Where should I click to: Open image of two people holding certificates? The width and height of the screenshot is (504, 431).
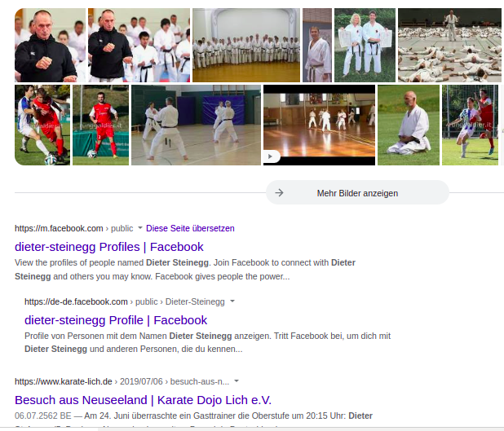tap(365, 45)
